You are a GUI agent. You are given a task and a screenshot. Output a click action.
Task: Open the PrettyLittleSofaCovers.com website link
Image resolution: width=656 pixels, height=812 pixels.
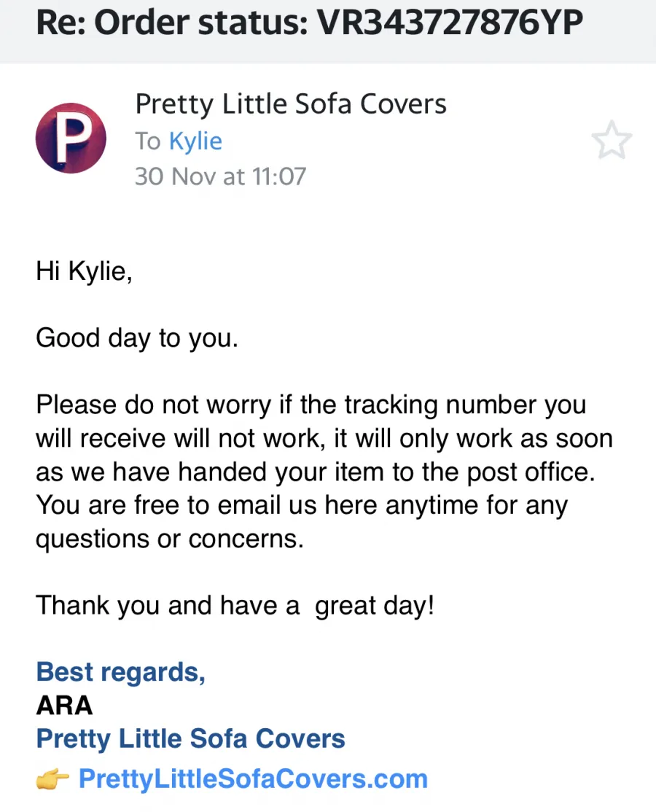[x=253, y=779]
